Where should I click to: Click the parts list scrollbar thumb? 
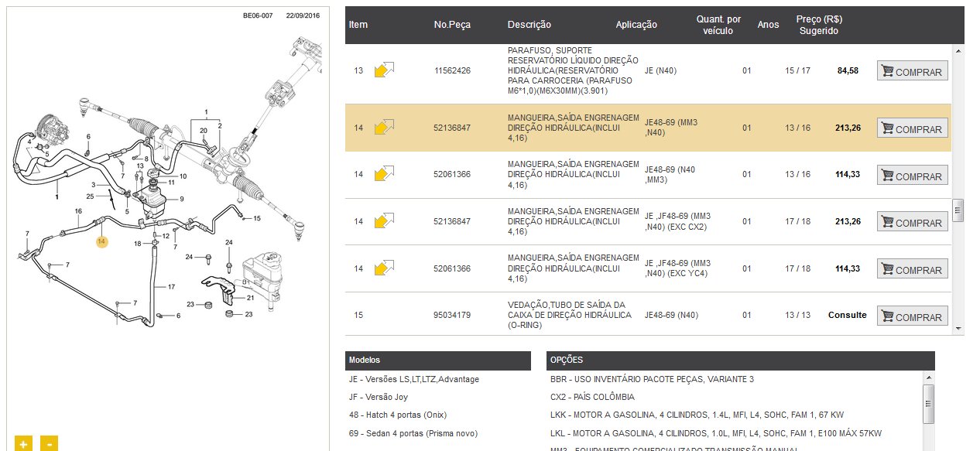(x=958, y=210)
